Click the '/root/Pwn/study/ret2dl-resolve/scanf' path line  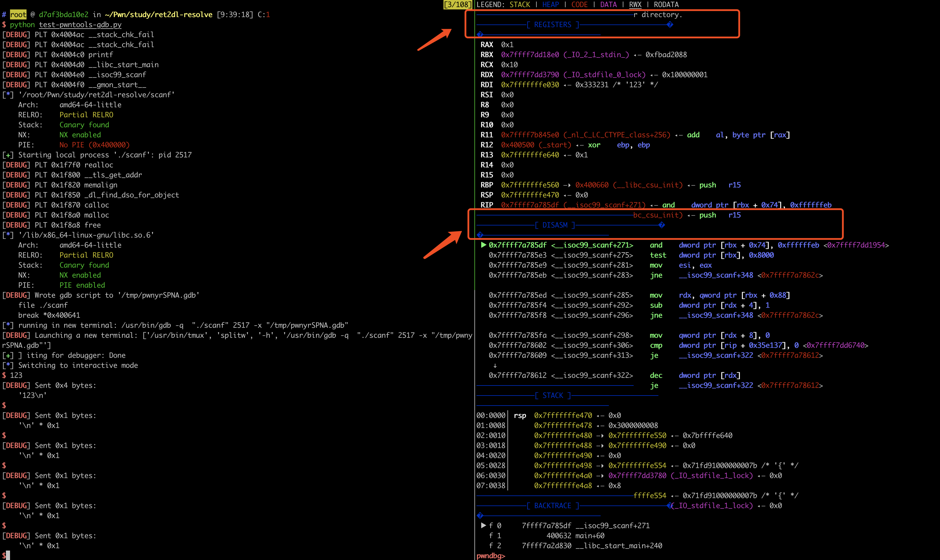tap(88, 95)
